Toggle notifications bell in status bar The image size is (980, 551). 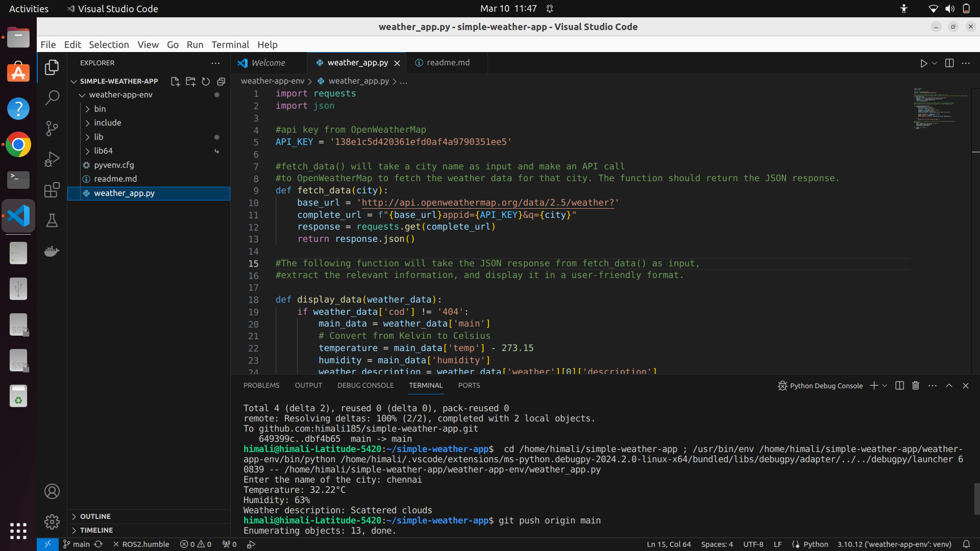pos(966,544)
